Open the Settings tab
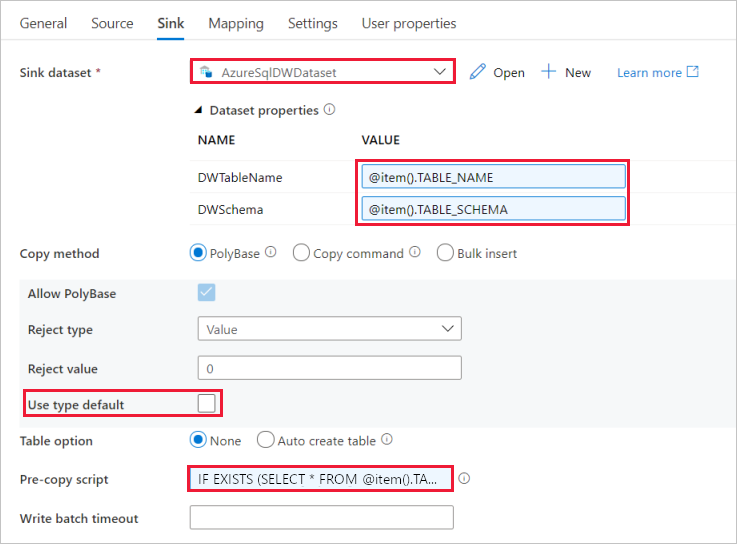This screenshot has width=737, height=544. tap(313, 24)
